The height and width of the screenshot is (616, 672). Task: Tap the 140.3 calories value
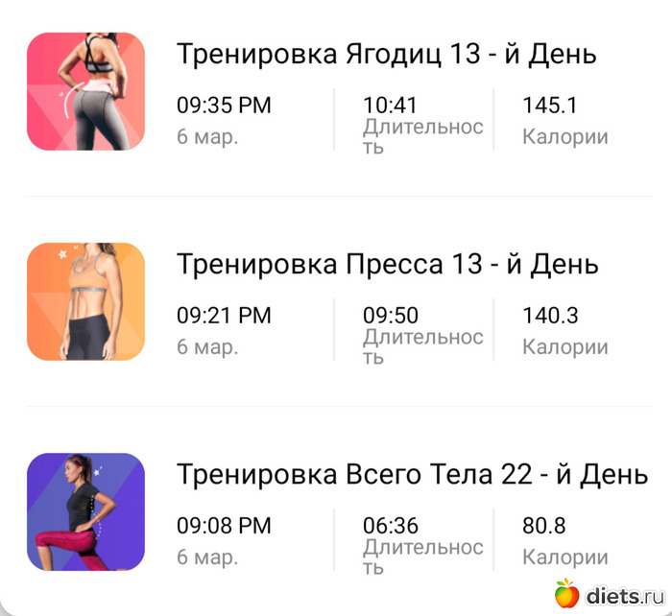[550, 315]
